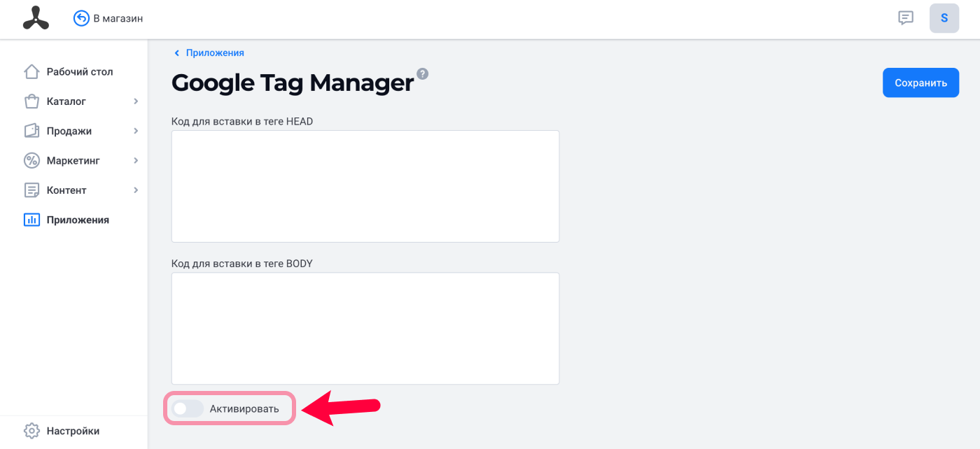Expand the Каталог submenu chevron

click(136, 101)
